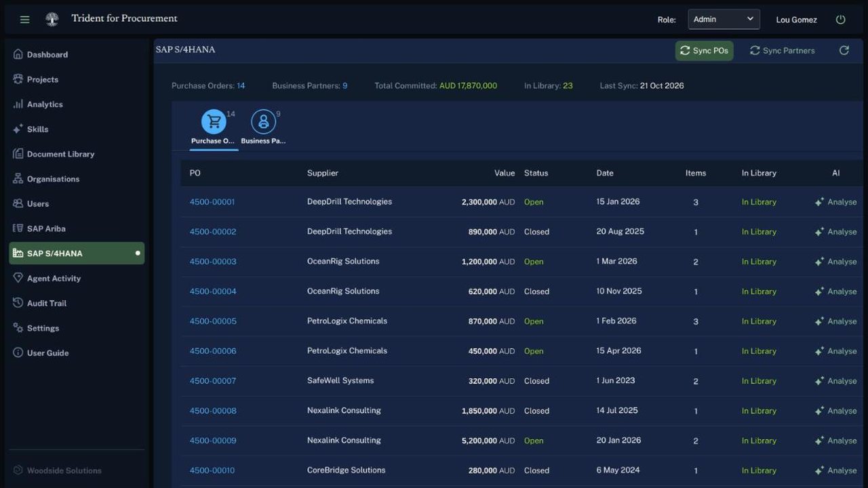Click the SAP Ariba sidebar icon

(18, 228)
